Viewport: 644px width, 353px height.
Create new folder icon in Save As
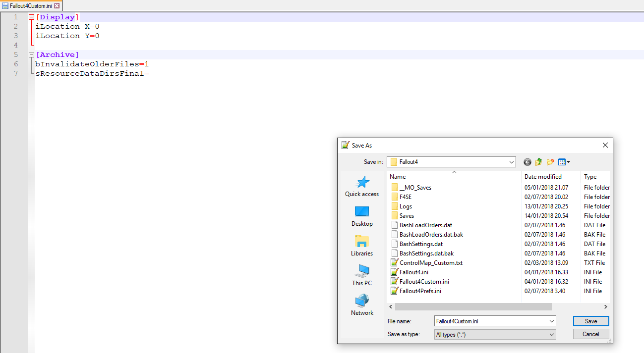[x=550, y=162]
